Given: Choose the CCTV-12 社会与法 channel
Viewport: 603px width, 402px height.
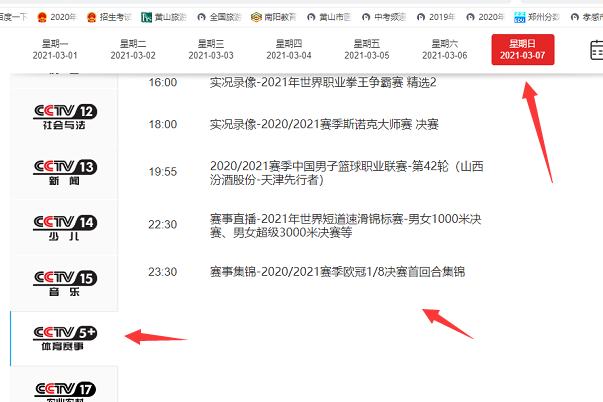Looking at the screenshot, I should tap(64, 117).
